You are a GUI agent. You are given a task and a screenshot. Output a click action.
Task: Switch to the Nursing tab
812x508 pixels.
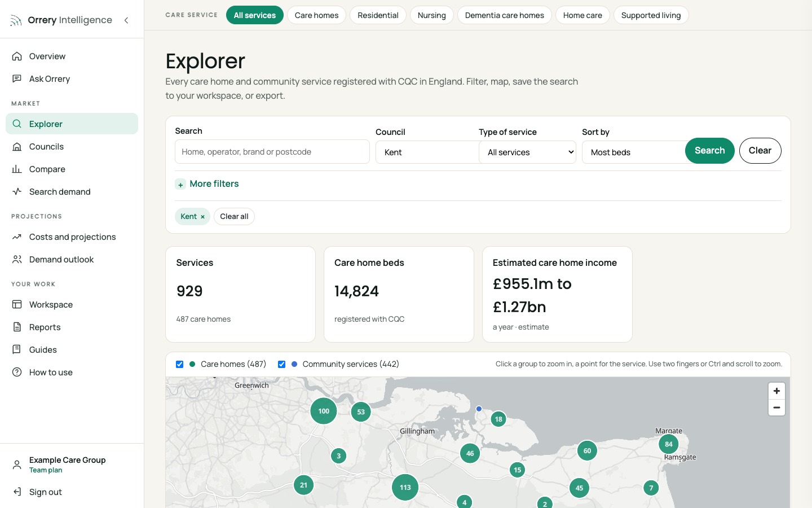(x=432, y=15)
